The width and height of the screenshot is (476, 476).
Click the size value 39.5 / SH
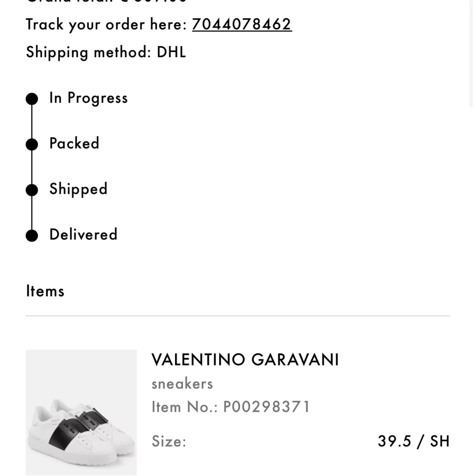[414, 441]
